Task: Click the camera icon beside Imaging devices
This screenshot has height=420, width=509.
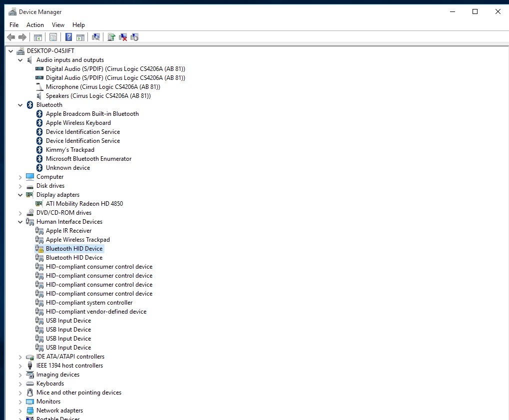Action: click(x=30, y=375)
